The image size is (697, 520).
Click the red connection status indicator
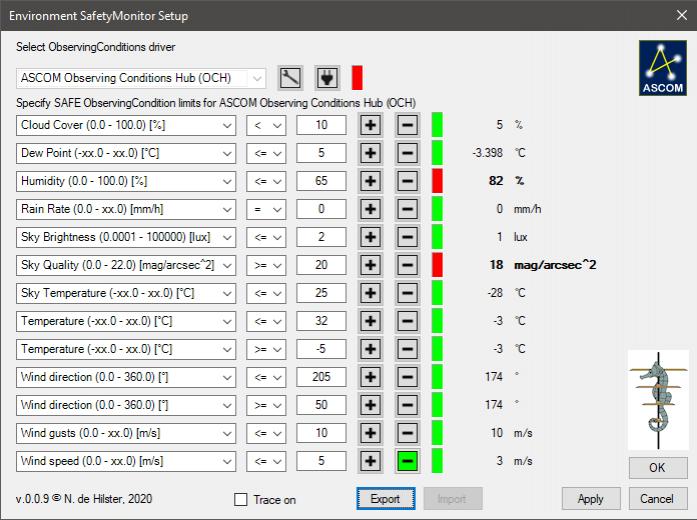pyautogui.click(x=357, y=78)
